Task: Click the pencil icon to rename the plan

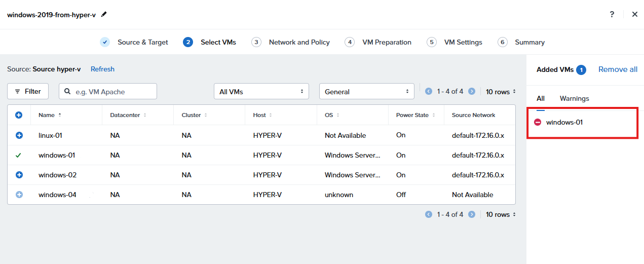Action: pyautogui.click(x=104, y=14)
